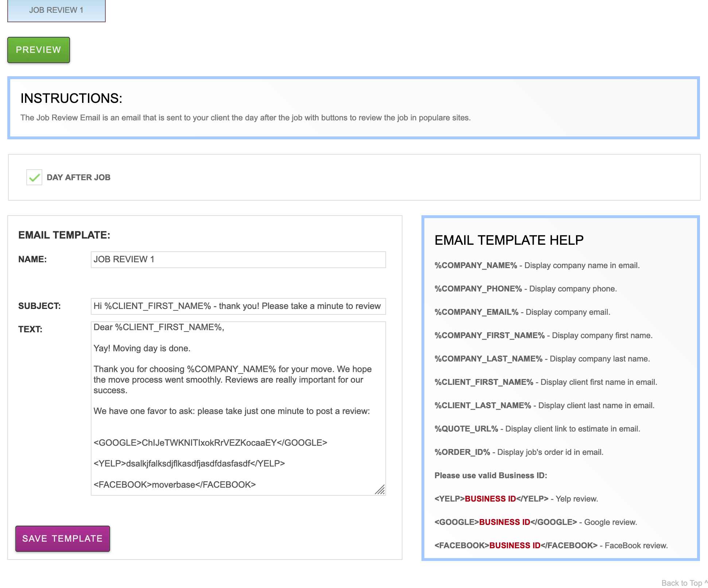Click %CLIENT_FIRST_NAME% in the help panel
The image size is (708, 588).
483,382
